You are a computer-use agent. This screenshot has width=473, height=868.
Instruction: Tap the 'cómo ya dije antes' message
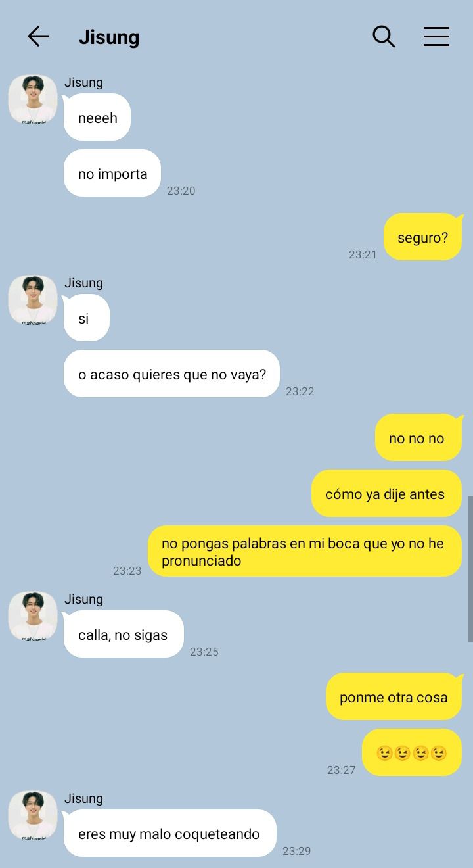[x=386, y=493]
